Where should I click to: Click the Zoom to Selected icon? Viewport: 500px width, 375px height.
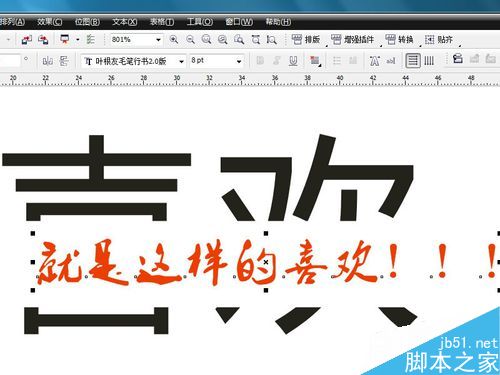[207, 40]
